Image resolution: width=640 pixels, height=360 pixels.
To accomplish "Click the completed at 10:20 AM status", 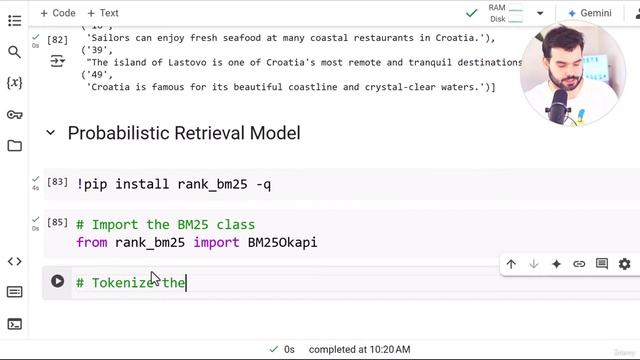I will (360, 349).
